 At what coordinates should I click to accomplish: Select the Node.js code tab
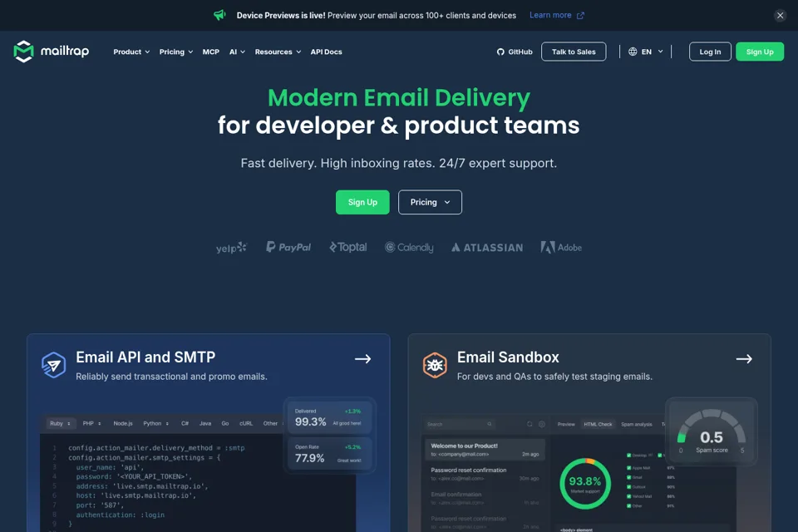point(123,424)
